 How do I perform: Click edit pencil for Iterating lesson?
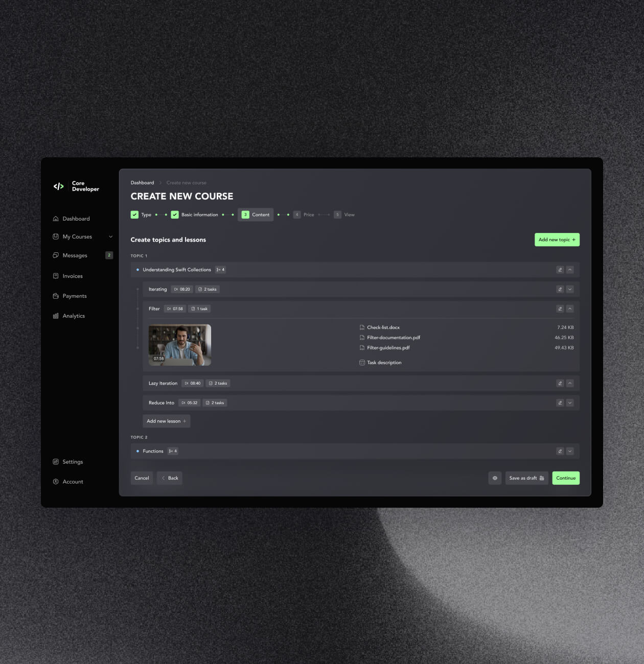pyautogui.click(x=560, y=289)
